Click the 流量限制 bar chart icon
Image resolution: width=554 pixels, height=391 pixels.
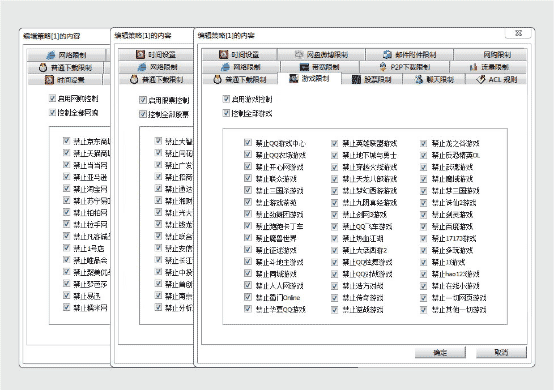(x=473, y=67)
